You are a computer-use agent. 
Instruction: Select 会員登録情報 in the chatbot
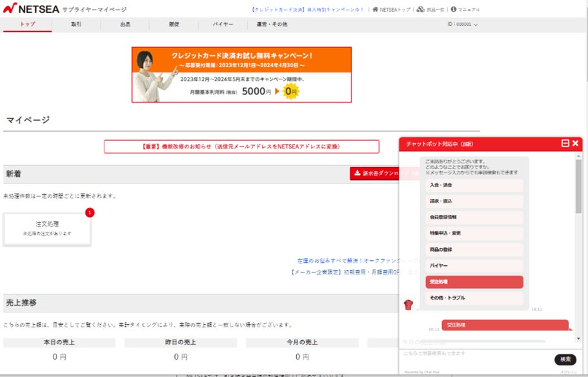coord(474,217)
